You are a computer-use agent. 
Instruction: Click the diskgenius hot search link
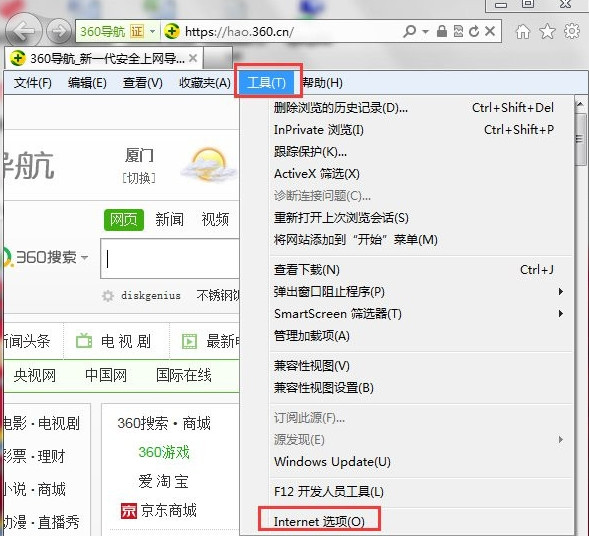(151, 296)
